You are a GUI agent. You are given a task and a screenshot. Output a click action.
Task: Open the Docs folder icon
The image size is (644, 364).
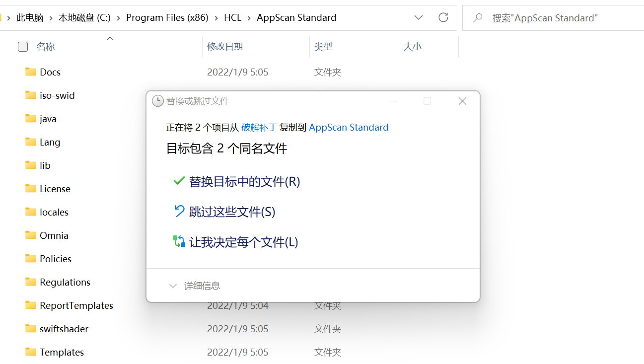(x=30, y=72)
